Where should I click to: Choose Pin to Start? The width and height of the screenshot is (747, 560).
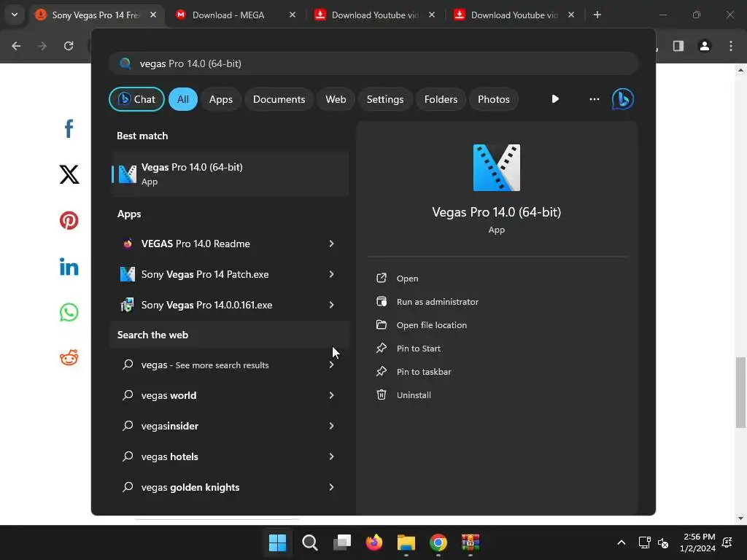(x=418, y=348)
